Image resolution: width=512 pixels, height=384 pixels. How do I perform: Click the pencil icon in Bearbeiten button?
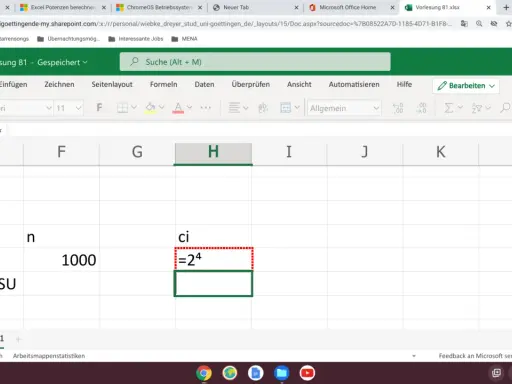[442, 86]
